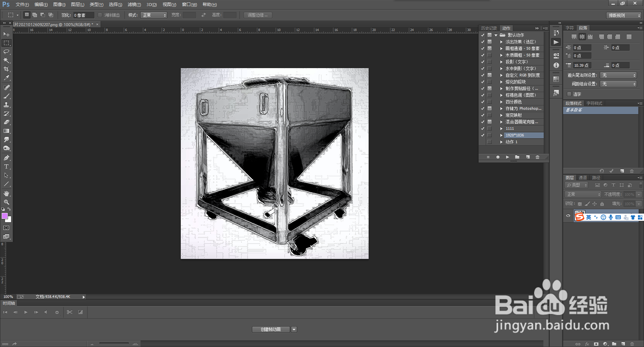Play the timeline animation
This screenshot has height=347, width=644.
click(x=26, y=312)
